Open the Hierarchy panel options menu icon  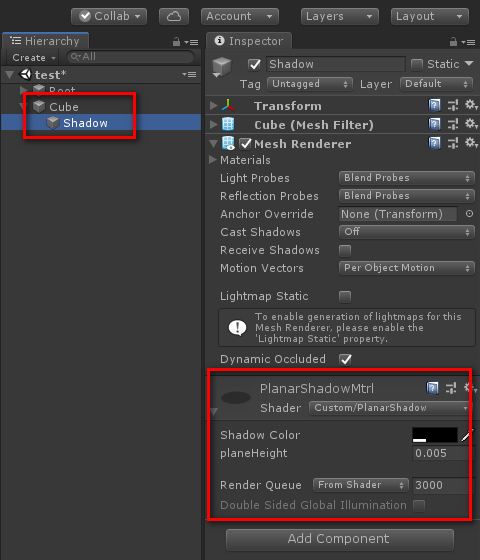tap(191, 42)
